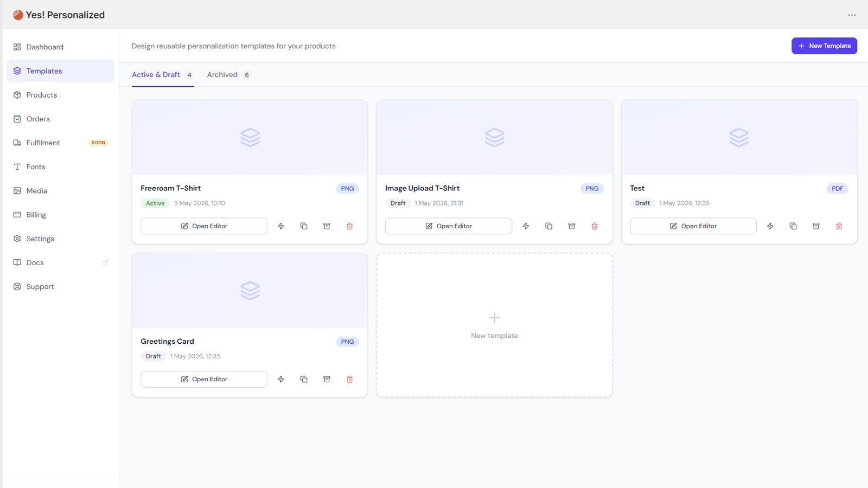Open Settings from sidebar
Viewport: 868px width, 488px height.
(61, 239)
